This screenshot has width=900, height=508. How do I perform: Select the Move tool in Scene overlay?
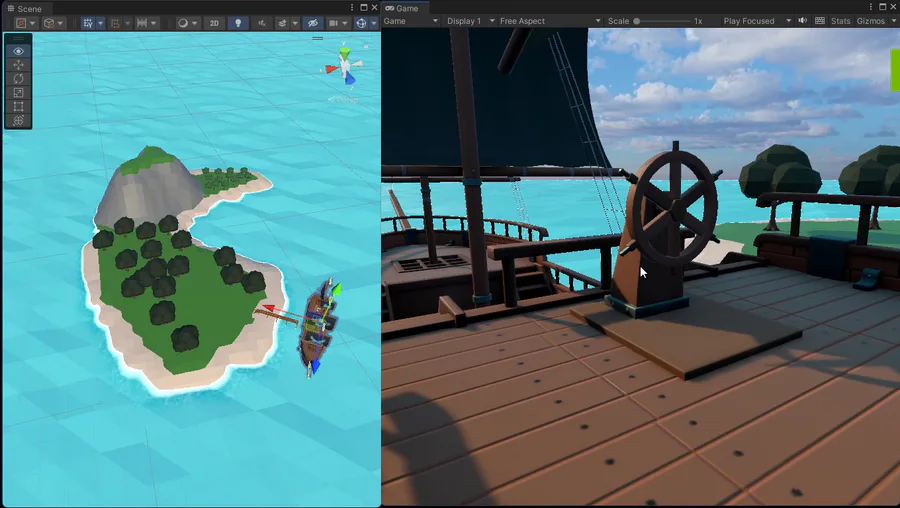pyautogui.click(x=18, y=65)
